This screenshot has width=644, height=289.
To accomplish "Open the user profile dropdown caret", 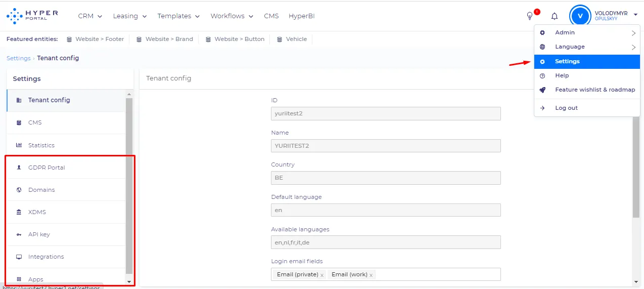I will (635, 15).
